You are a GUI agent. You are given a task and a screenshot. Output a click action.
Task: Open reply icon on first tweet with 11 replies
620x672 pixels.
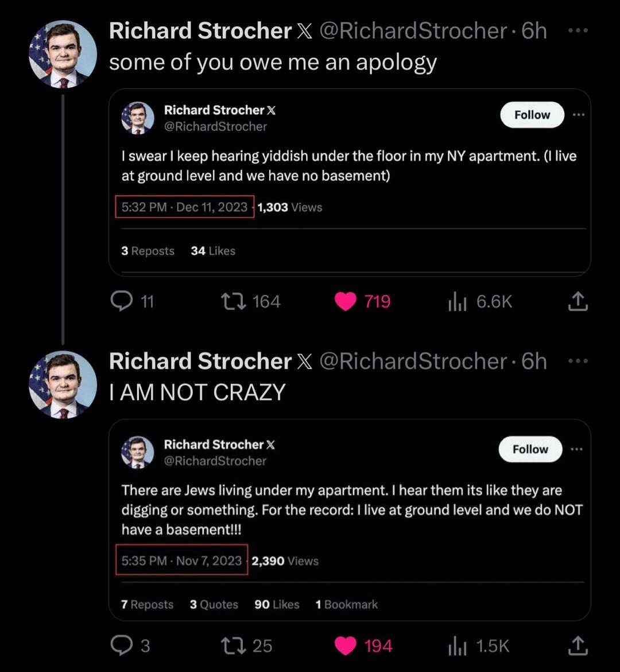point(122,301)
